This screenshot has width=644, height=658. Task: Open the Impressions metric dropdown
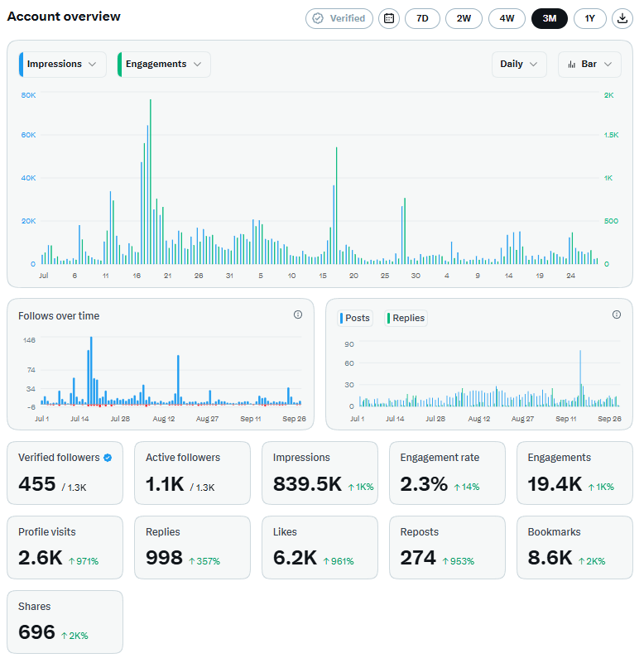tap(63, 65)
